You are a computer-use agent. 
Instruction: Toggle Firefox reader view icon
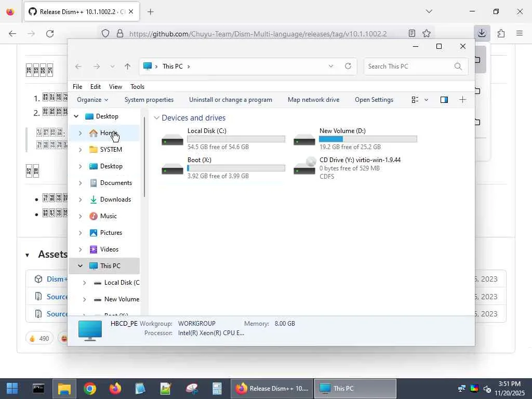(412, 34)
